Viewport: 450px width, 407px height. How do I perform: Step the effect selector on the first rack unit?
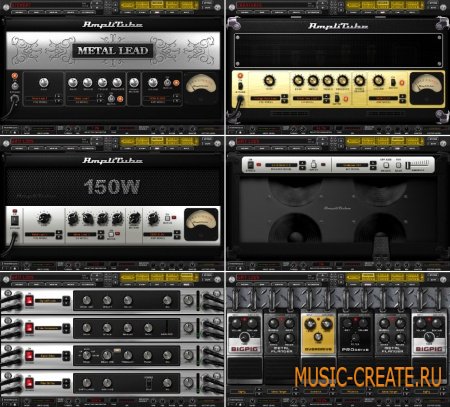tap(67, 301)
